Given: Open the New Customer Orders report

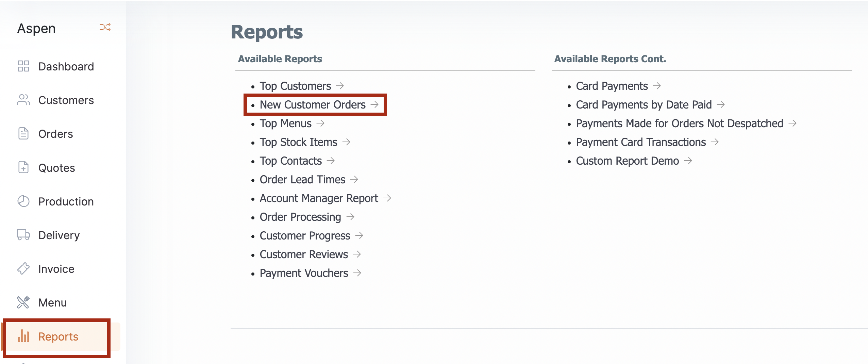Looking at the screenshot, I should click(319, 105).
